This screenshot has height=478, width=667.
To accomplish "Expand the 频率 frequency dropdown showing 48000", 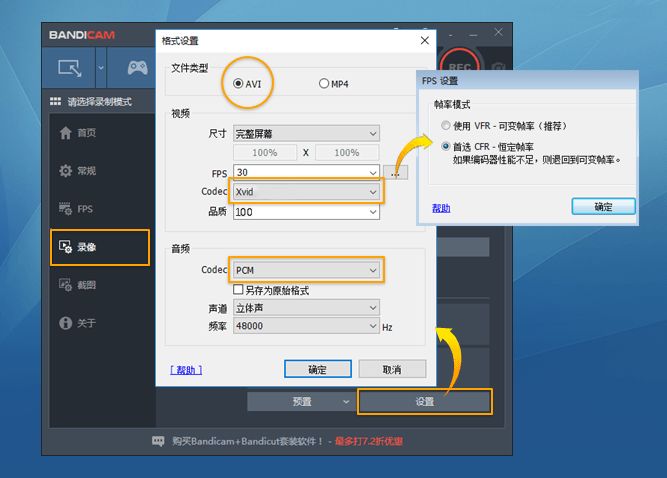I will tap(306, 326).
